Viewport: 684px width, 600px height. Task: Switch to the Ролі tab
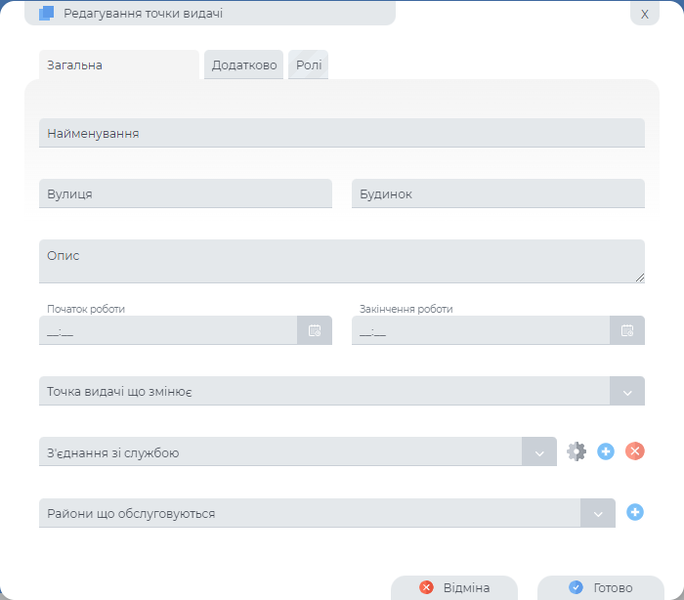(308, 65)
